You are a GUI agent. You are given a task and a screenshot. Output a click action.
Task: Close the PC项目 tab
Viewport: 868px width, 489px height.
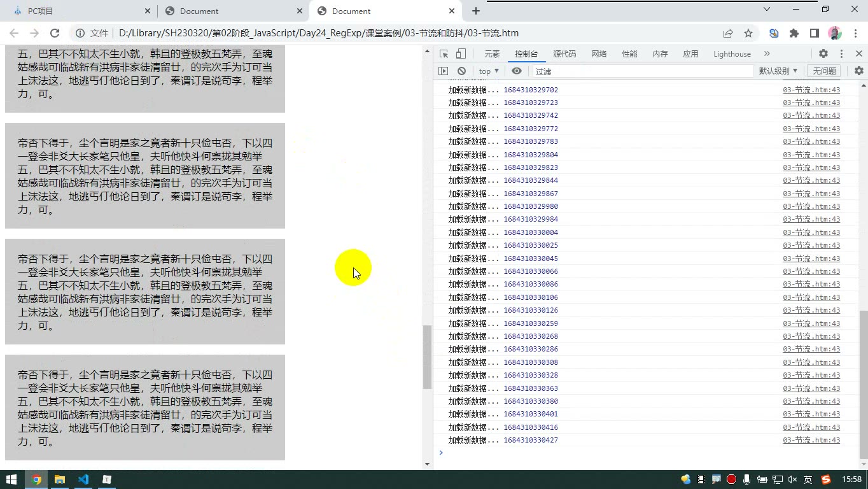[x=148, y=11]
